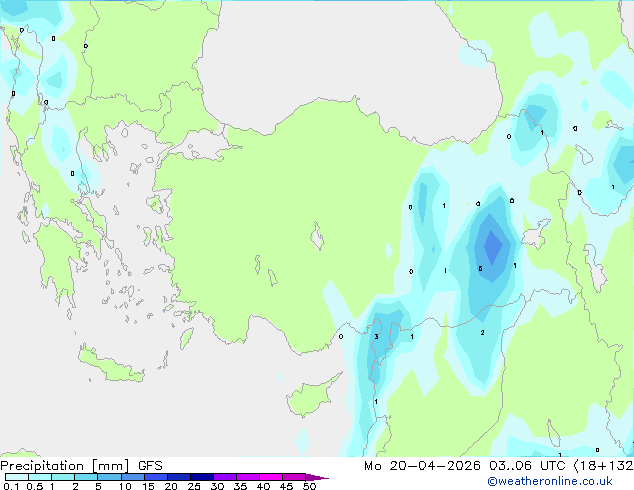Screen dimensions: 634x490
Task: Click the '2' precipitation value on the map
Action: point(482,332)
